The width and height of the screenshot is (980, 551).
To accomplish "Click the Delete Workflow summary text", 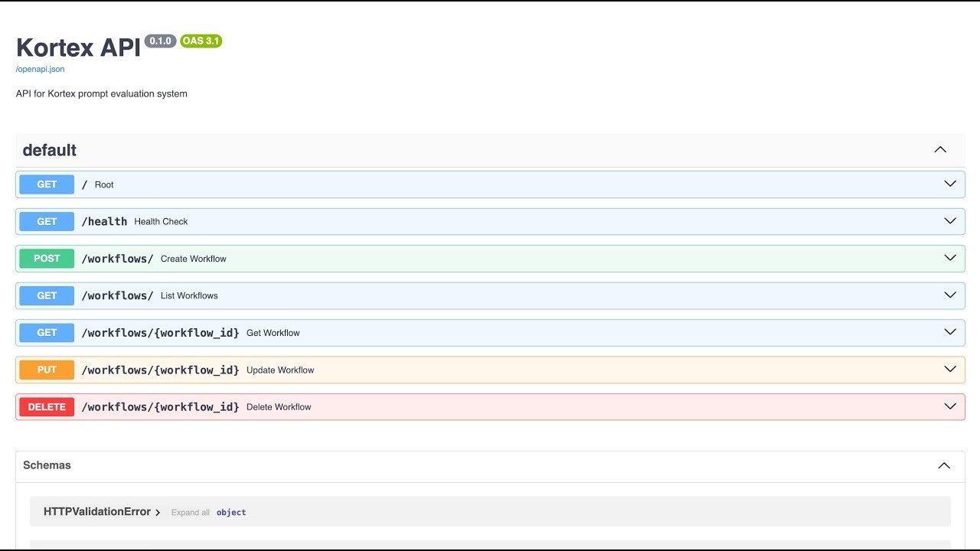I will pos(279,407).
